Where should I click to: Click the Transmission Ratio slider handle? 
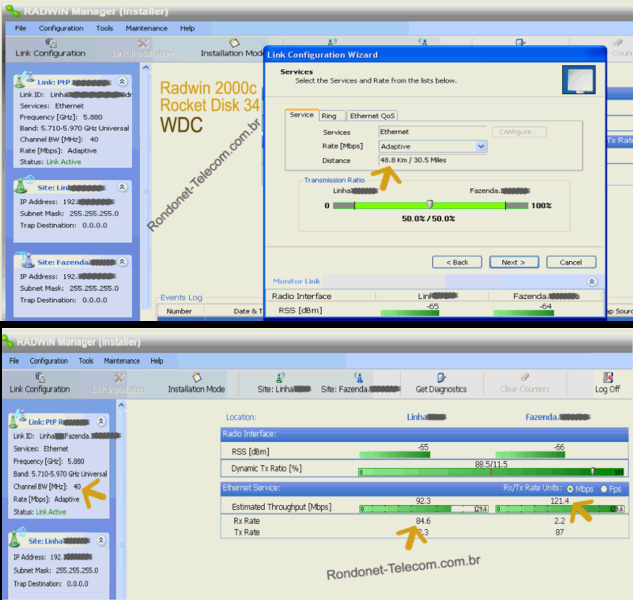430,204
